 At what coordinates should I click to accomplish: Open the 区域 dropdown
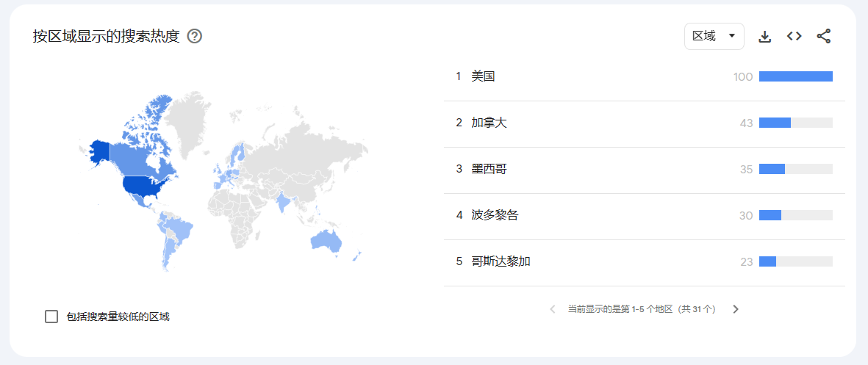[x=714, y=37]
